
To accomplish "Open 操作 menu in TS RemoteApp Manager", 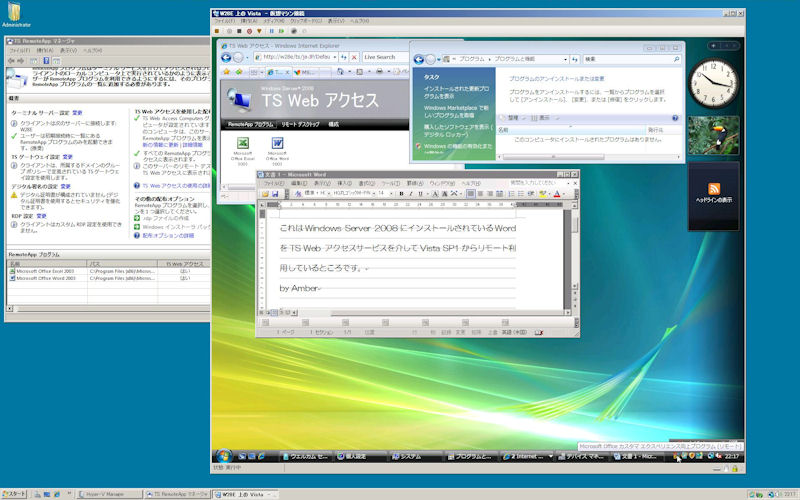I will coord(45,51).
